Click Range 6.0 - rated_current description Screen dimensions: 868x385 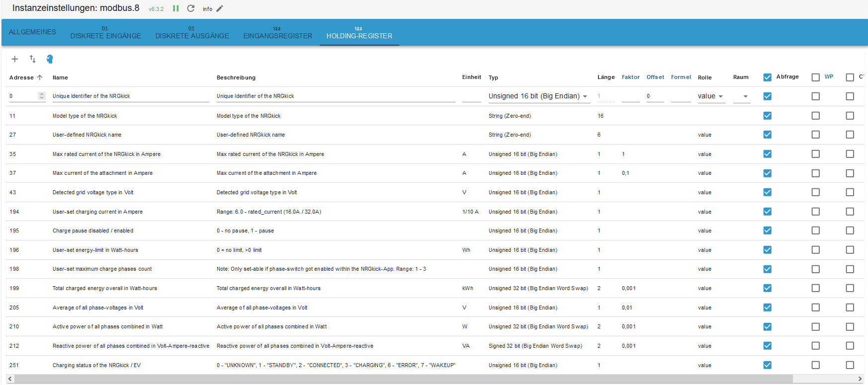[269, 212]
